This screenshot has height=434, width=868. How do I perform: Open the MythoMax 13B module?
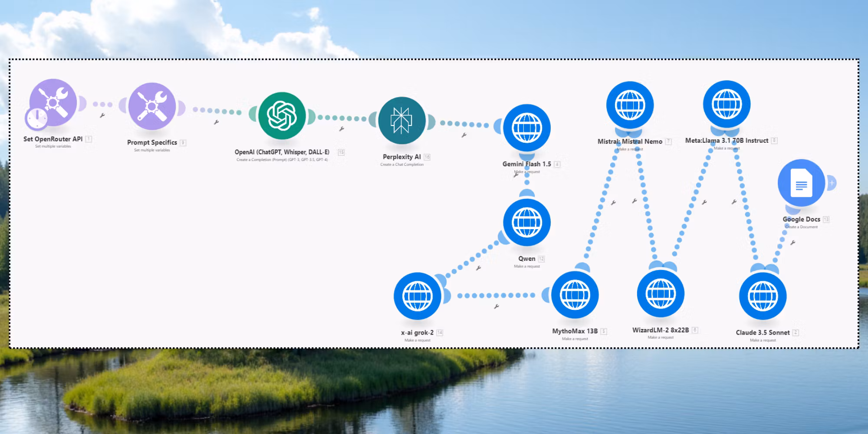[575, 295]
